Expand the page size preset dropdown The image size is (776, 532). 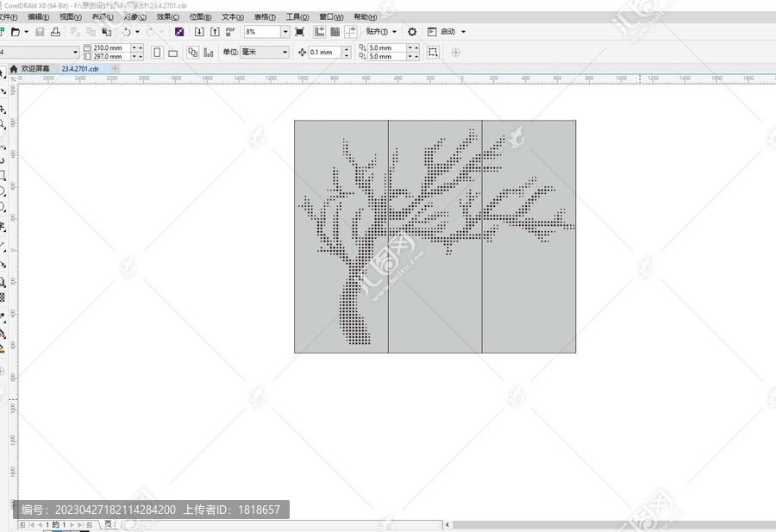pos(75,52)
